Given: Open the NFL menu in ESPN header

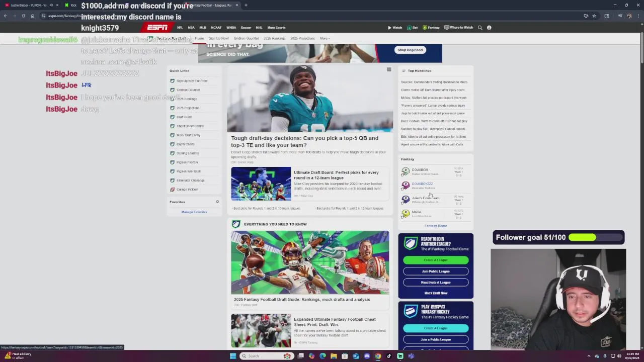Looking at the screenshot, I should pyautogui.click(x=180, y=28).
